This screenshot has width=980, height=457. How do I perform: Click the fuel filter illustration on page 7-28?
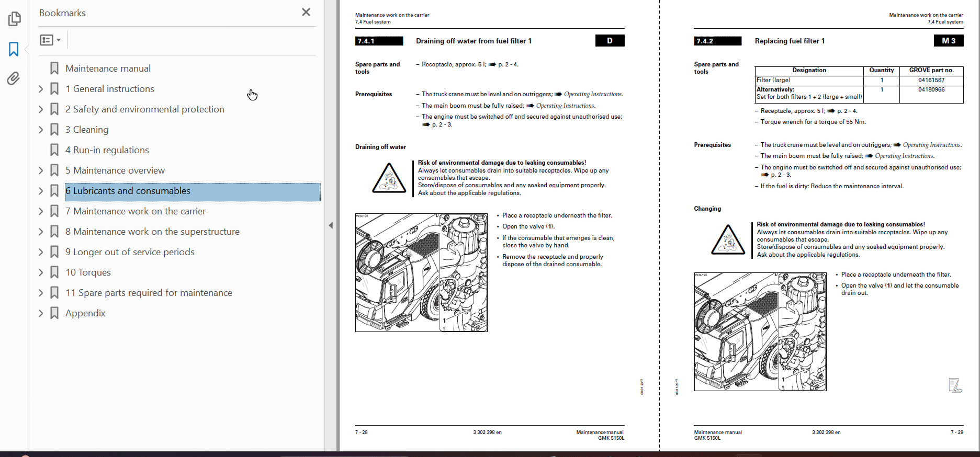tap(421, 272)
